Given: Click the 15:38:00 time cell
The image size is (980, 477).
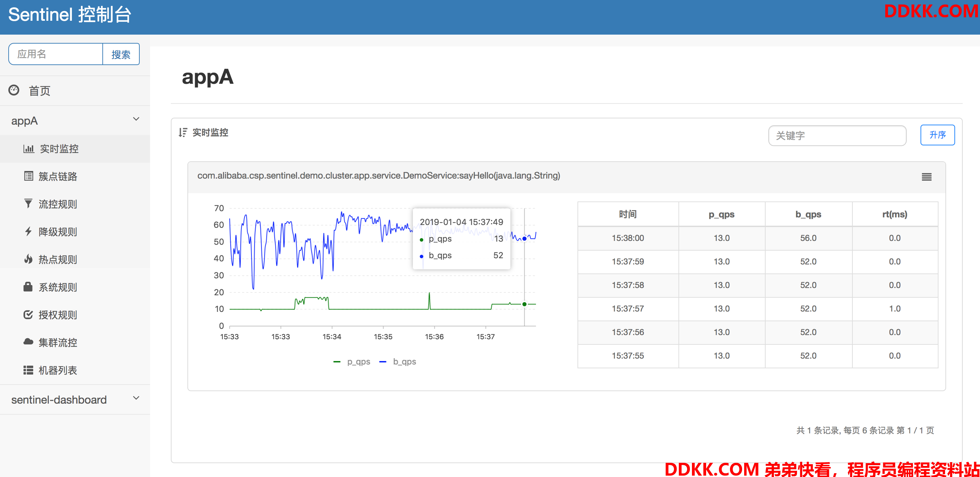Looking at the screenshot, I should [628, 238].
